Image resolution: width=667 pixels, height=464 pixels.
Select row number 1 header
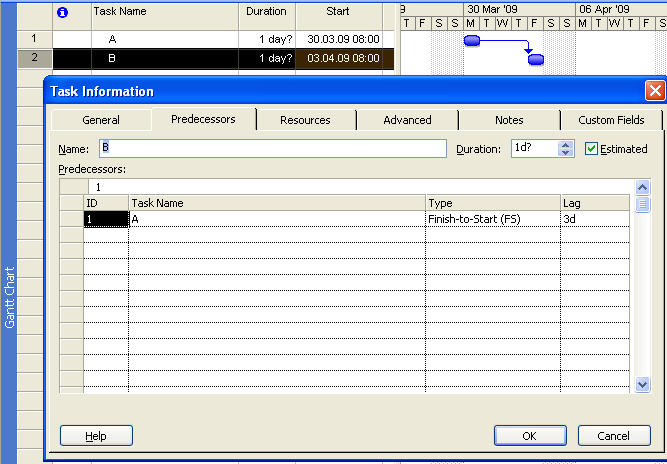click(34, 39)
